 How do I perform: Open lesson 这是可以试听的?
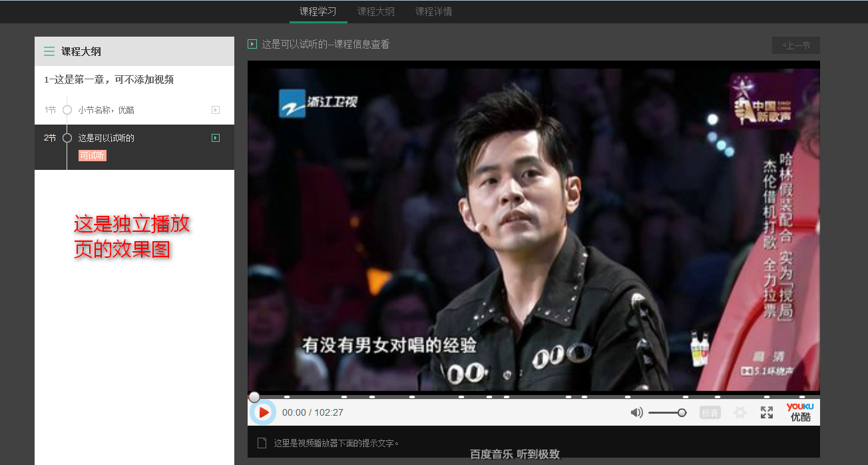pyautogui.click(x=107, y=138)
